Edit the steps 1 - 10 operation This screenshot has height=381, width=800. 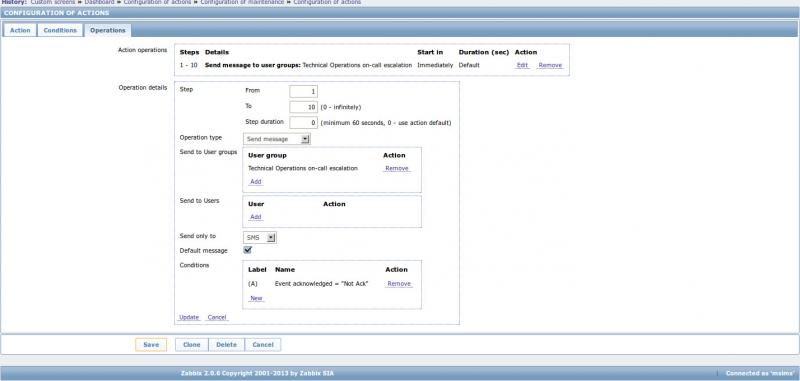522,65
